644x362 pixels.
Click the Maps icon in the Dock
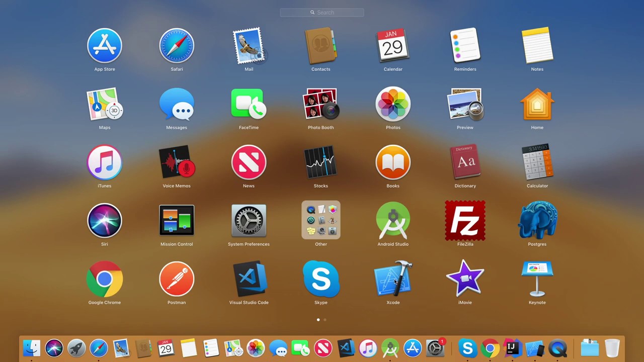coord(233,348)
